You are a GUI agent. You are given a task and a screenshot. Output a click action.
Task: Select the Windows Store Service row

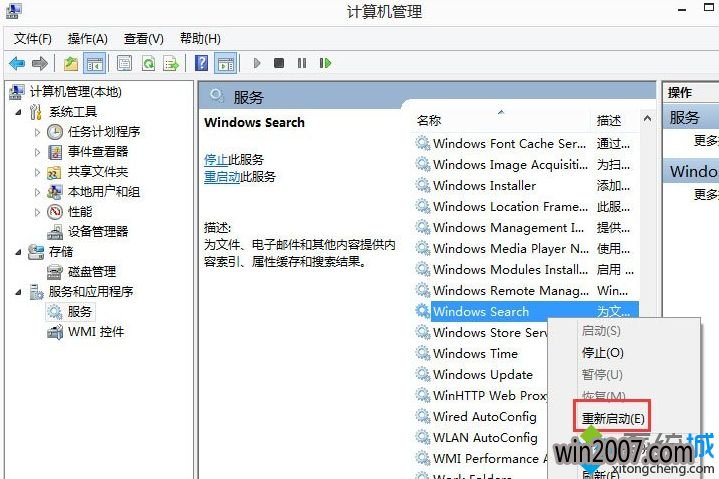pos(481,333)
